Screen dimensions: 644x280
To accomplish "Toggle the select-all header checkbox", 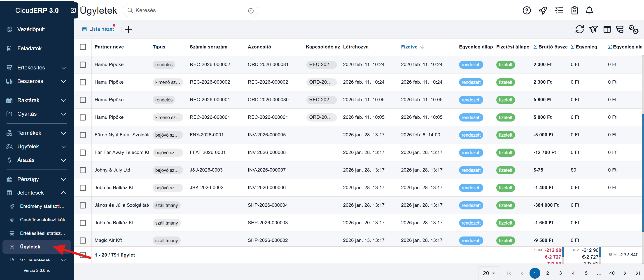I will [83, 47].
